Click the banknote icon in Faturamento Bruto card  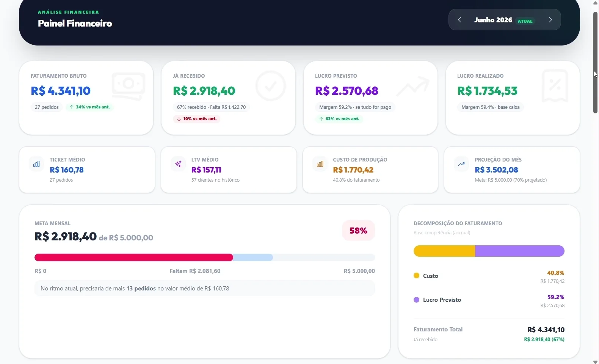[x=129, y=86]
